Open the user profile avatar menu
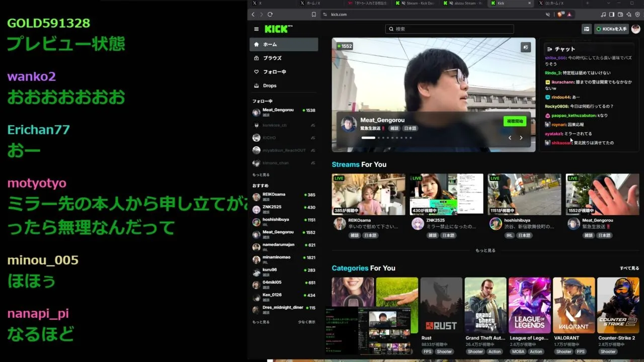The width and height of the screenshot is (644, 362). click(x=636, y=29)
